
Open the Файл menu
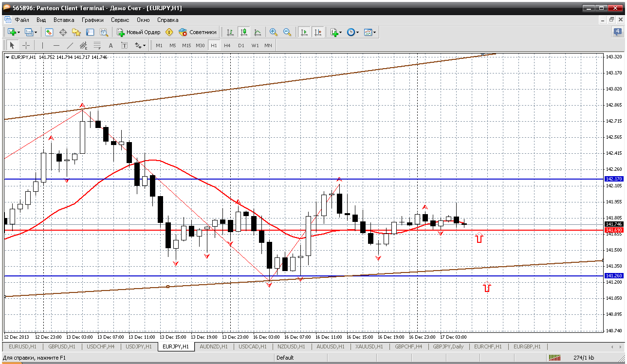coord(22,20)
